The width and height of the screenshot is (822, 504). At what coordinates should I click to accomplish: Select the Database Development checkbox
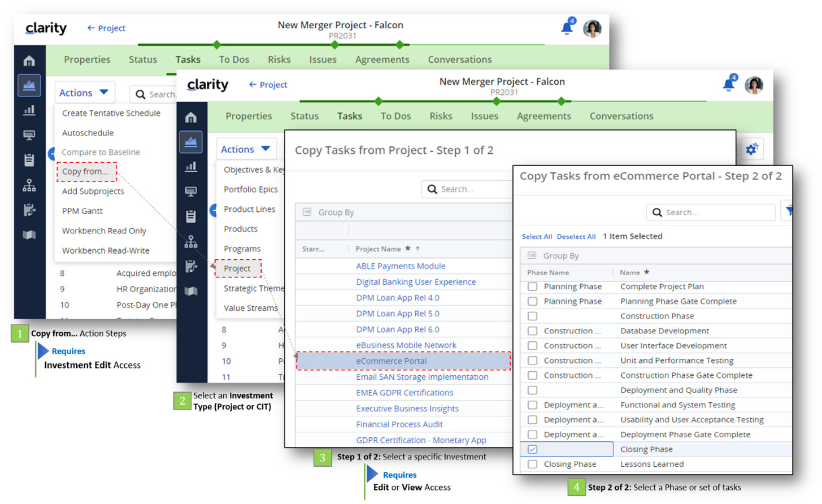coord(532,331)
